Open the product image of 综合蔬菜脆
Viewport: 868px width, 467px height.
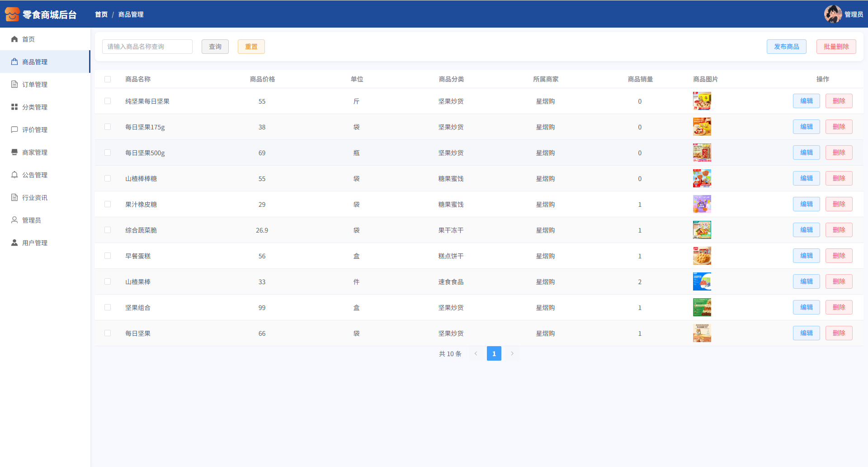702,230
